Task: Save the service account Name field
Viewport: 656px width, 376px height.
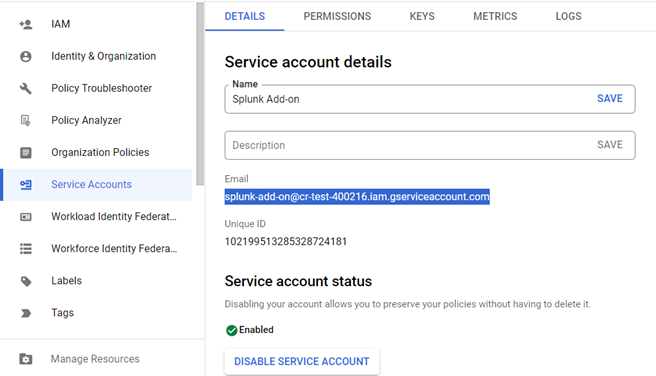Action: [x=610, y=99]
